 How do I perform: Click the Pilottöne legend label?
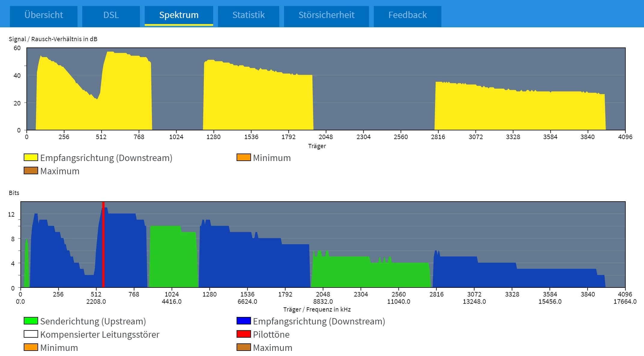tap(271, 334)
